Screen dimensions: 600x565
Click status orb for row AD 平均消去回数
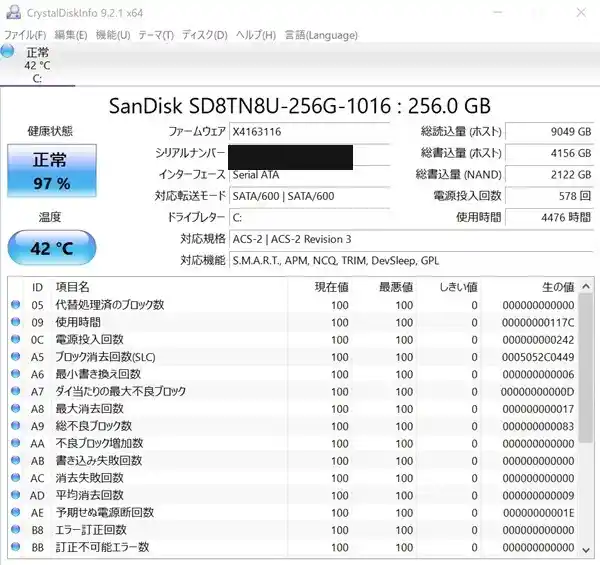16,495
